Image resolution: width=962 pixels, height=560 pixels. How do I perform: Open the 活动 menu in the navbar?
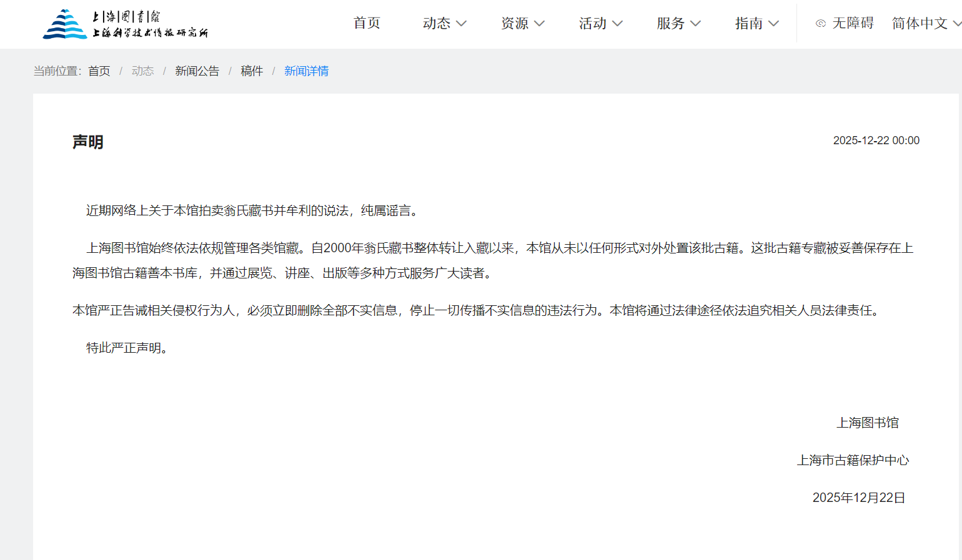point(600,24)
